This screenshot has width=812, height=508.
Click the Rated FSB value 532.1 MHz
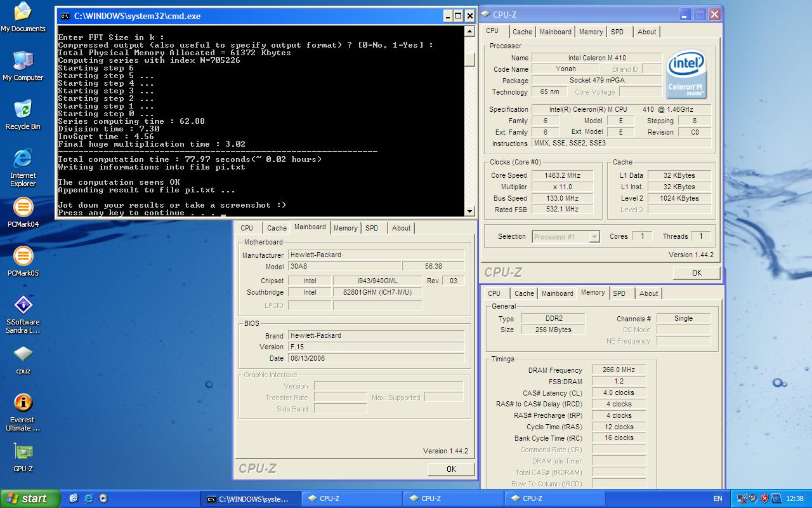pyautogui.click(x=562, y=210)
